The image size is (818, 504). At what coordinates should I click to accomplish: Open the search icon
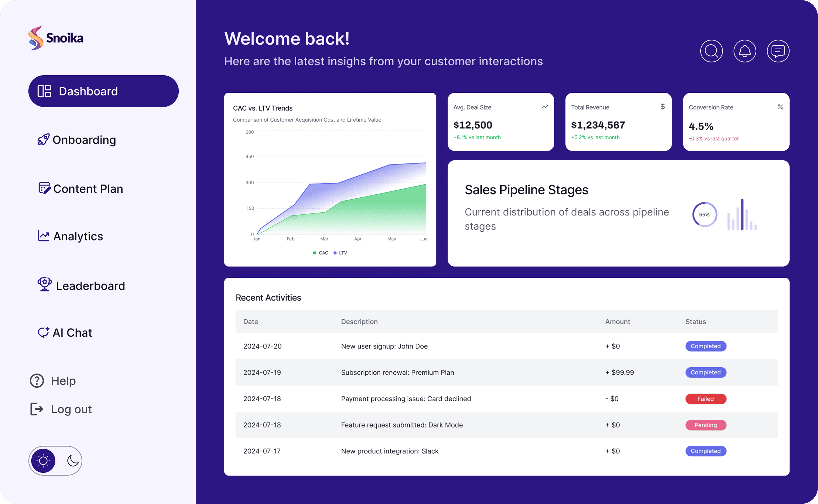tap(712, 51)
